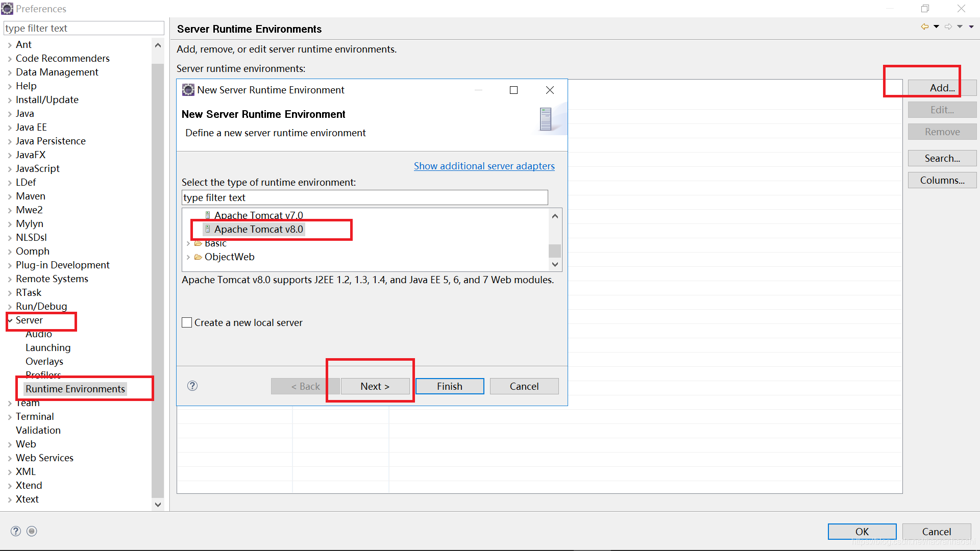
Task: Click the help icon at the bottom left
Action: (x=16, y=531)
